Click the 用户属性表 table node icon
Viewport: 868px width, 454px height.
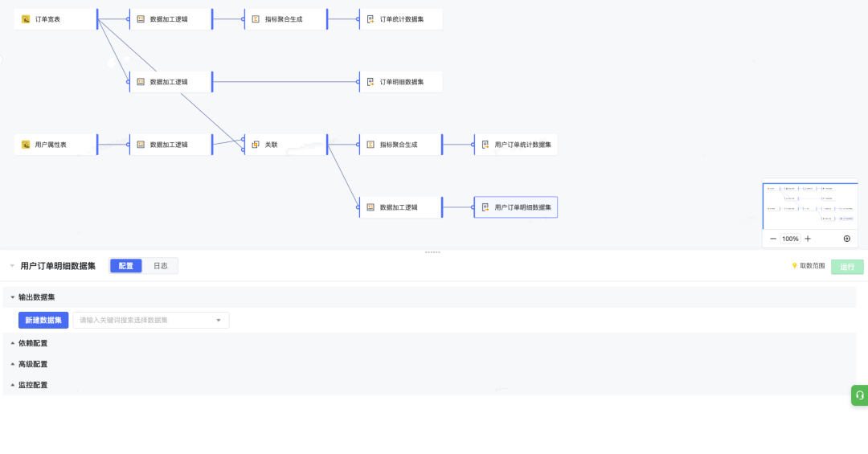click(x=26, y=145)
